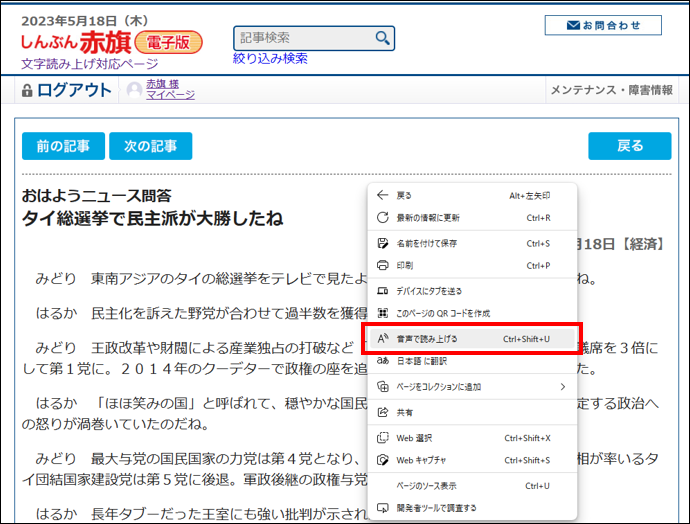Click the 文字読み上げ対応ページ text
This screenshot has width=690, height=524.
[x=90, y=64]
